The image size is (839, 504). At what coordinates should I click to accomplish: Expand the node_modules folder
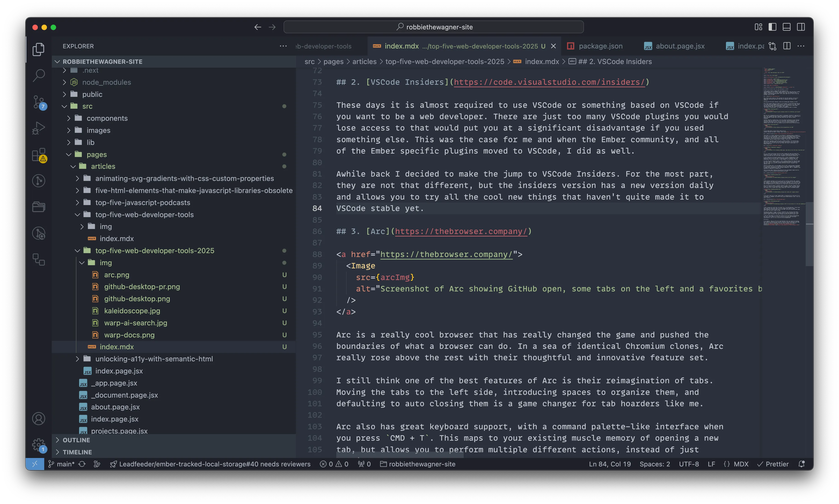coord(174,82)
